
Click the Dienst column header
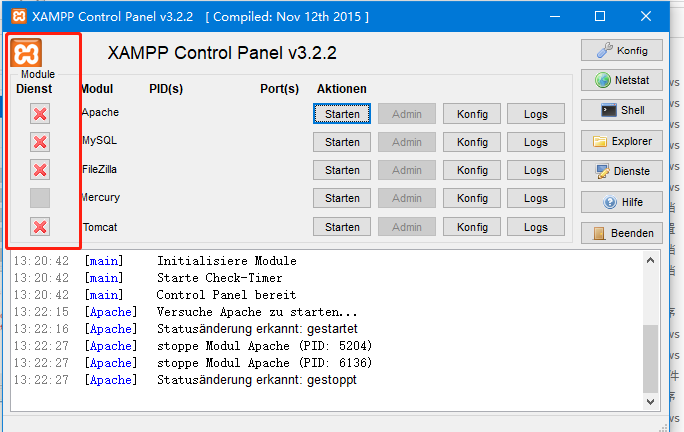(34, 89)
